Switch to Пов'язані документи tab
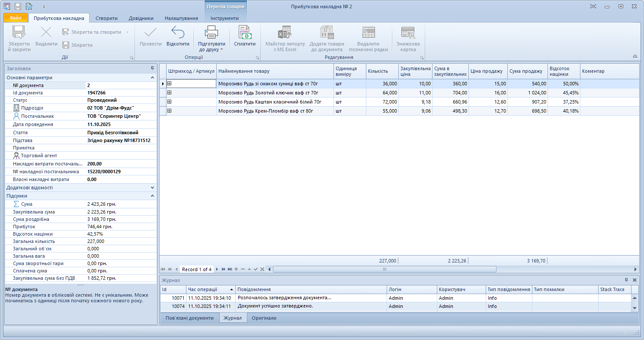 tap(189, 318)
